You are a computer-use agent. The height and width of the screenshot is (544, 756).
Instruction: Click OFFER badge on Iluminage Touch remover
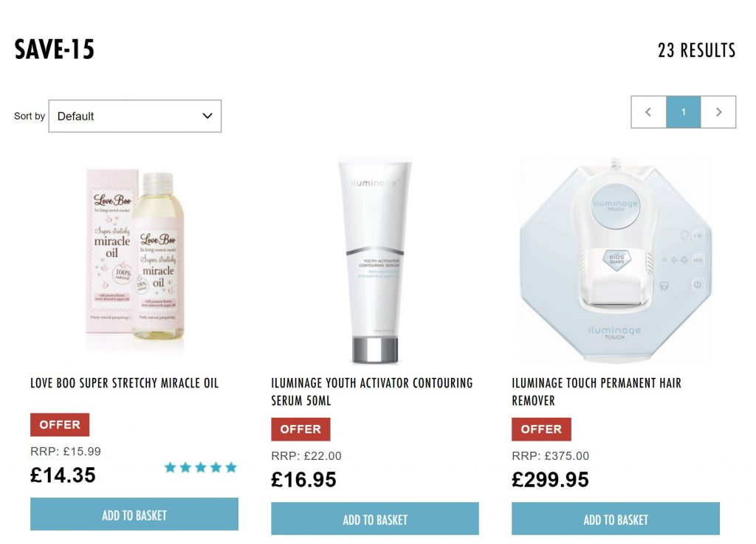[x=541, y=429]
